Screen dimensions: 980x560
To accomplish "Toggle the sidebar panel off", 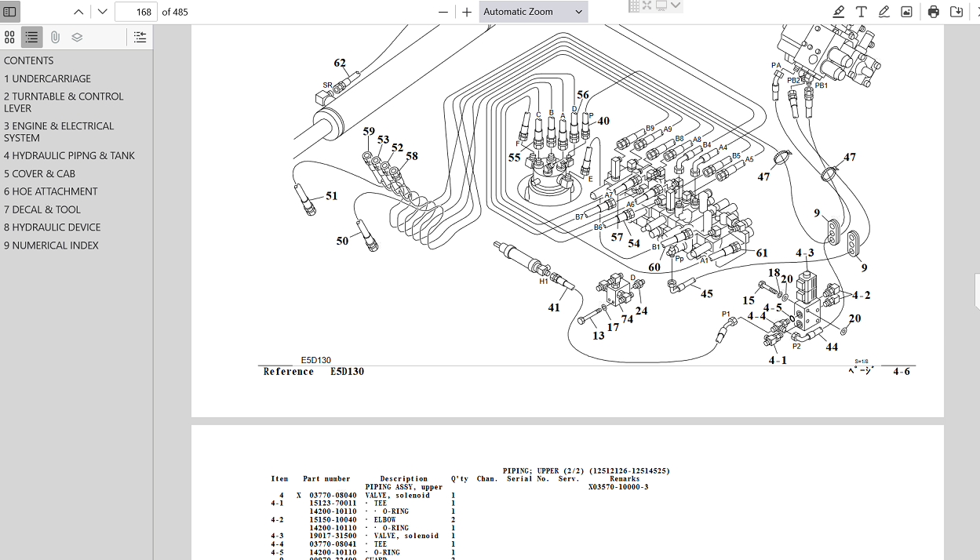I will [x=10, y=12].
